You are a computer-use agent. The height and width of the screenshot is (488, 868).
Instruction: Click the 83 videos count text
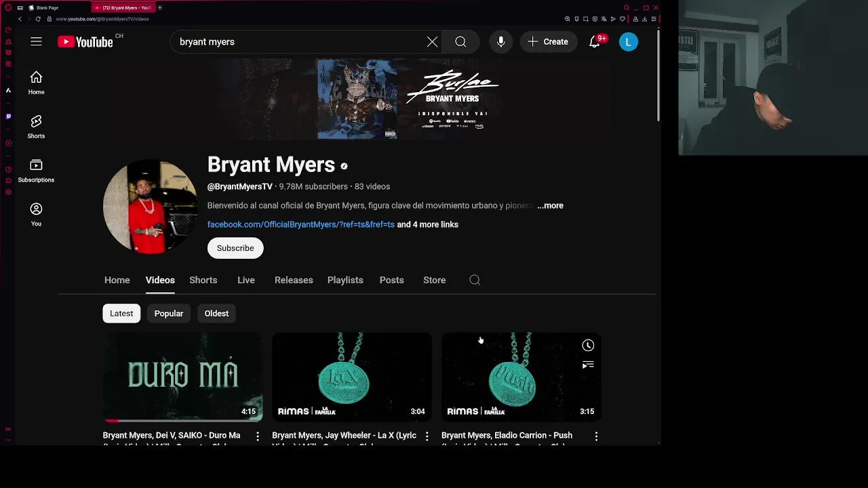(x=372, y=186)
